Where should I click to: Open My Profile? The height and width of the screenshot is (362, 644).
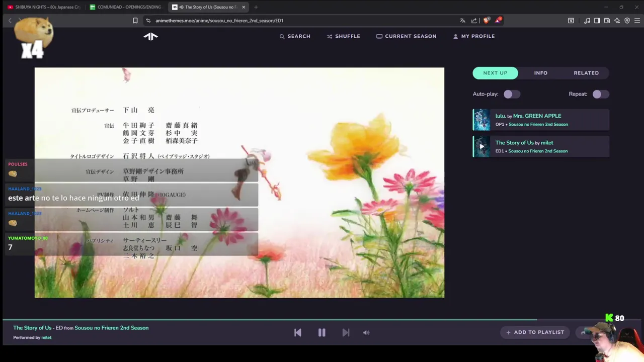point(473,36)
